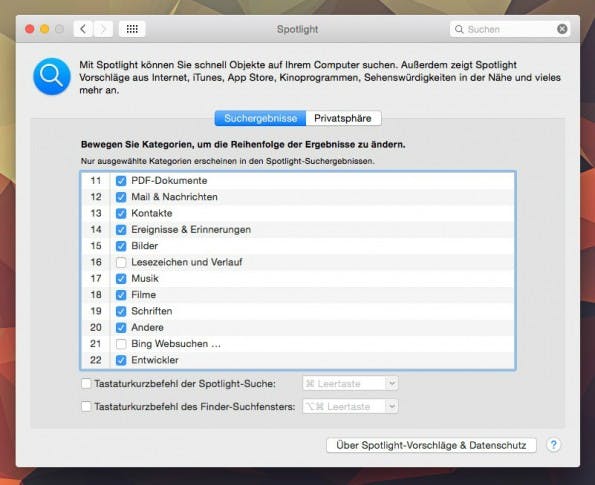
Task: Open Spotlight-Suche shortcut dropdown
Action: tap(350, 383)
